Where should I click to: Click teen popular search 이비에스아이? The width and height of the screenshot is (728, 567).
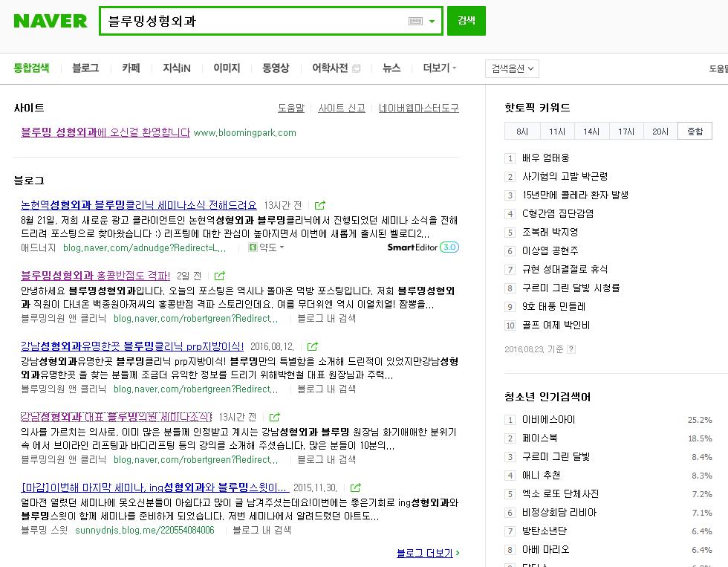(548, 420)
